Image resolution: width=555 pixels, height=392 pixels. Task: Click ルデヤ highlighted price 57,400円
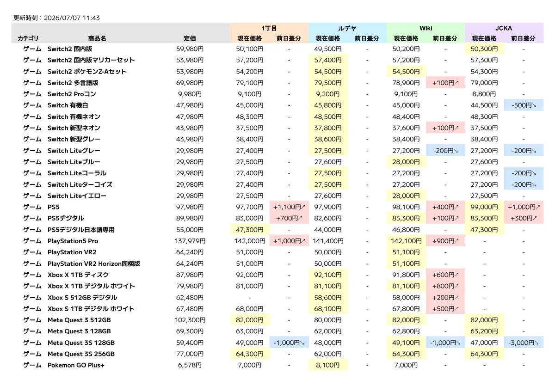click(x=328, y=60)
